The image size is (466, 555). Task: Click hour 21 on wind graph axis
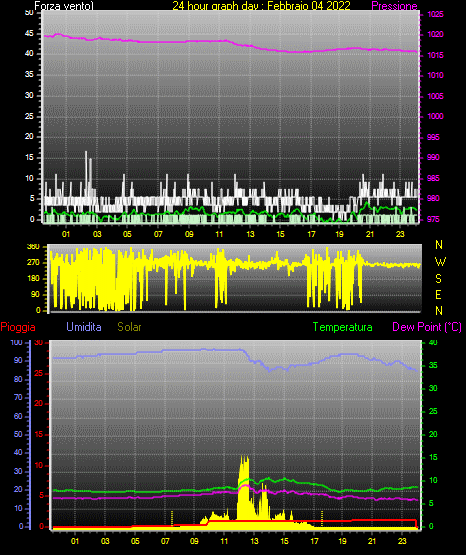click(370, 234)
